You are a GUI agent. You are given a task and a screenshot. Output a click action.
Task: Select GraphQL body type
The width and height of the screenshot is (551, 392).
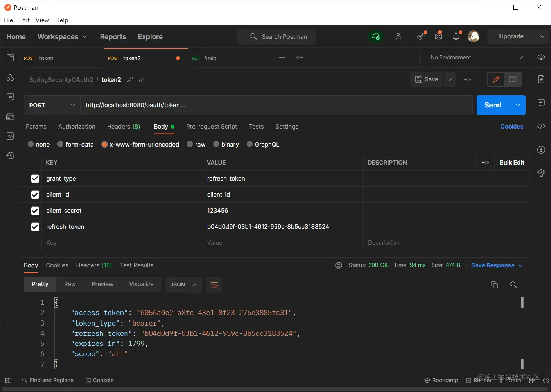[x=250, y=144]
